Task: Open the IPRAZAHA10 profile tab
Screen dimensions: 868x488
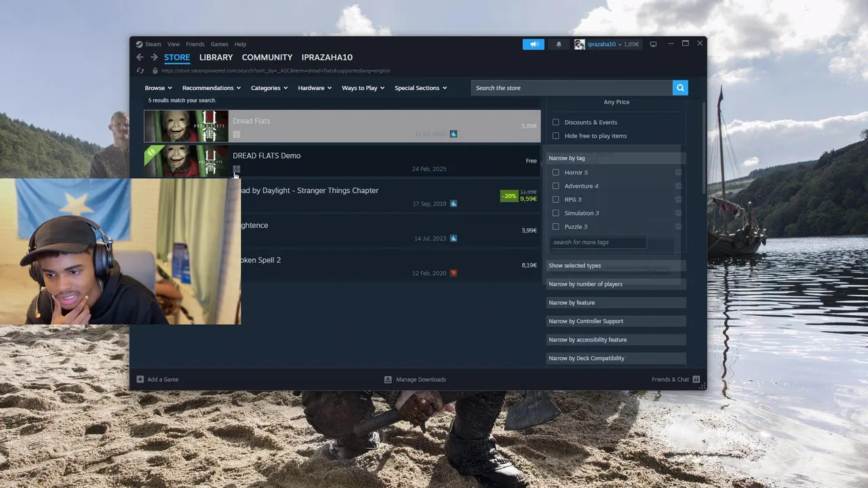Action: pos(327,58)
